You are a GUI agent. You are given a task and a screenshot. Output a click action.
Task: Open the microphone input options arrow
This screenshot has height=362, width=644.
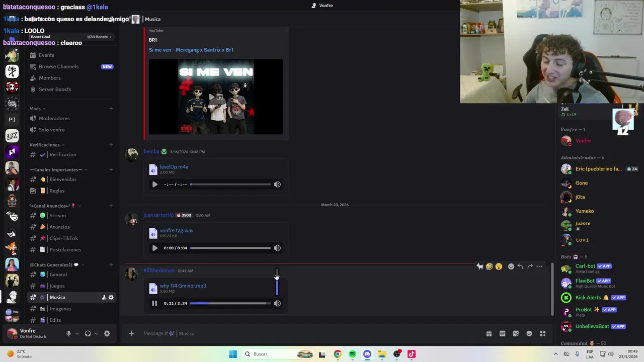click(x=77, y=333)
